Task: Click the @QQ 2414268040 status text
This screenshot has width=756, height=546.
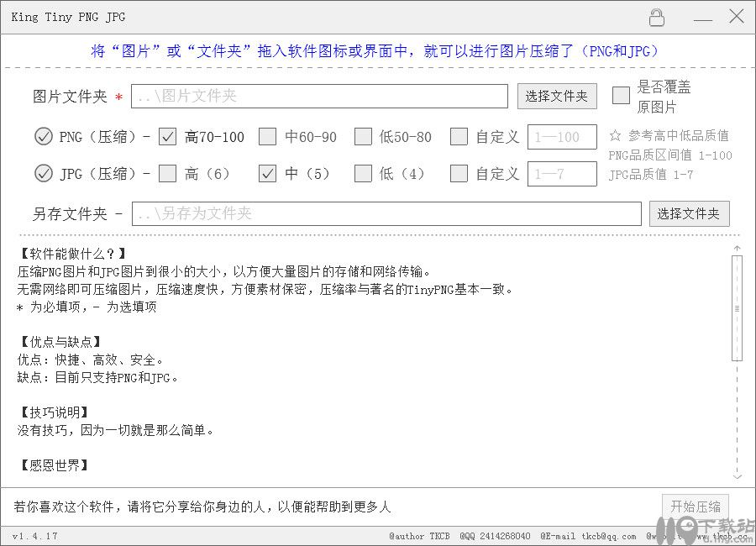Action: click(495, 536)
